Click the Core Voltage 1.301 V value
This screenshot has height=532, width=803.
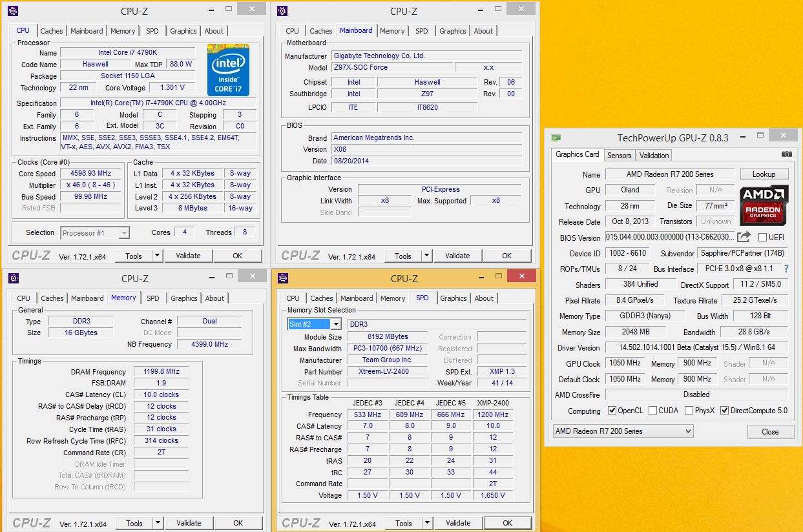pos(172,88)
